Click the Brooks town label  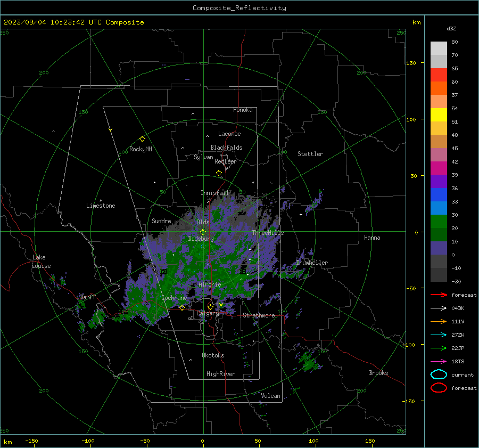pyautogui.click(x=378, y=373)
